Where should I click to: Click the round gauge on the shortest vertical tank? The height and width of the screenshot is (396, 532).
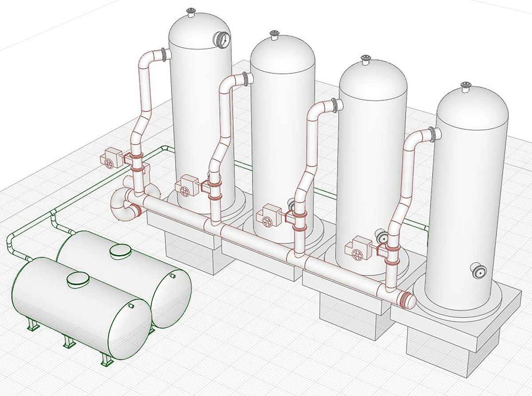[x=479, y=272]
